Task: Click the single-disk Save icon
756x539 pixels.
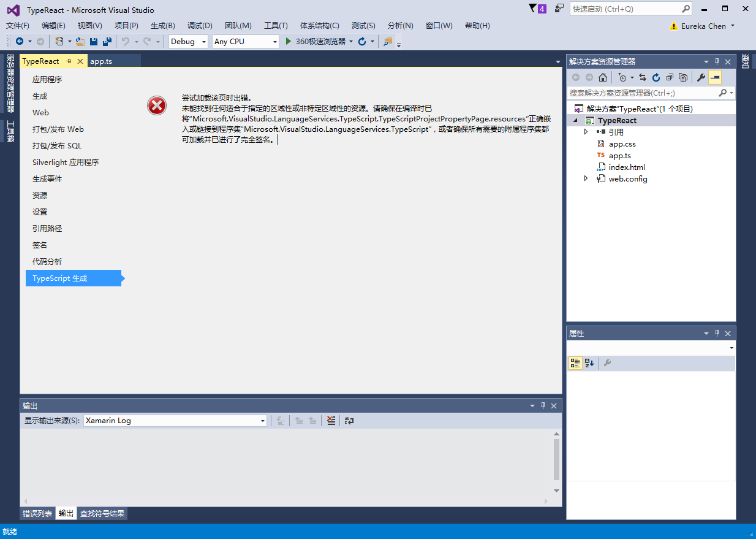Action: click(x=94, y=42)
